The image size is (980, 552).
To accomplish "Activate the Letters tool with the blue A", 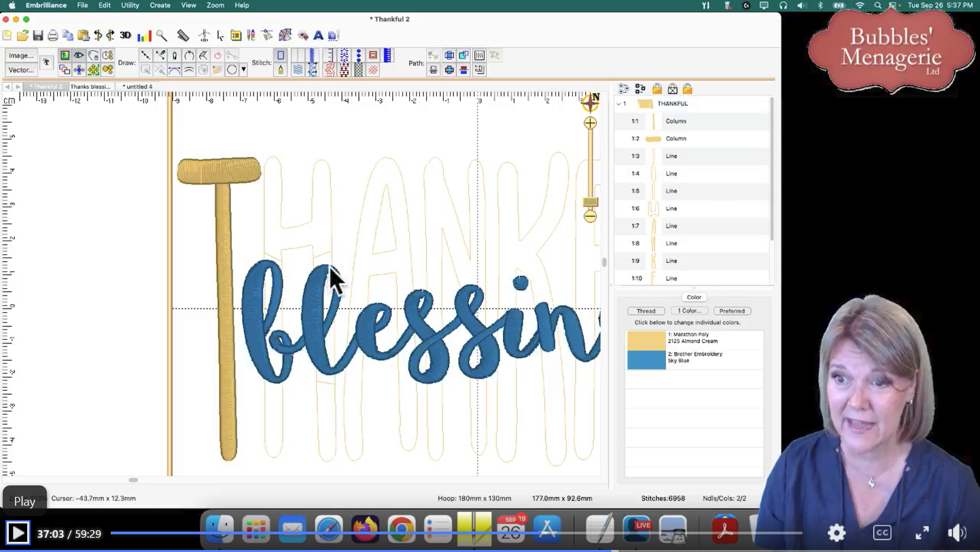I will (318, 35).
